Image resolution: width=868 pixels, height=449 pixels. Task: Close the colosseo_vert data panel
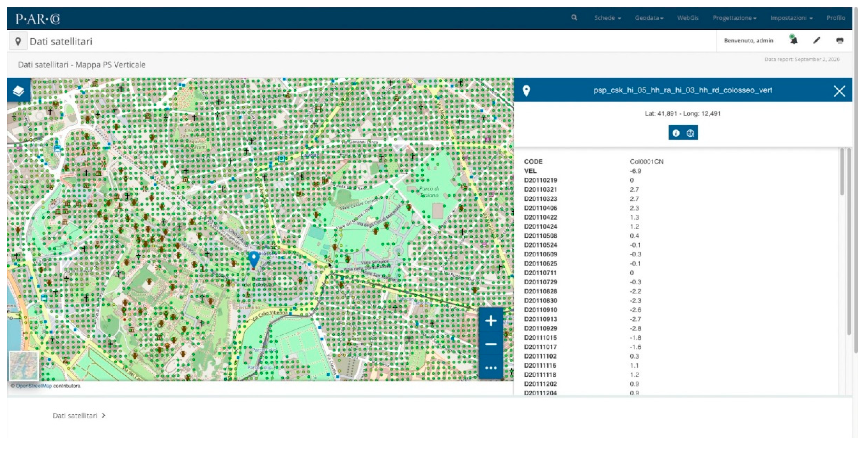[839, 91]
